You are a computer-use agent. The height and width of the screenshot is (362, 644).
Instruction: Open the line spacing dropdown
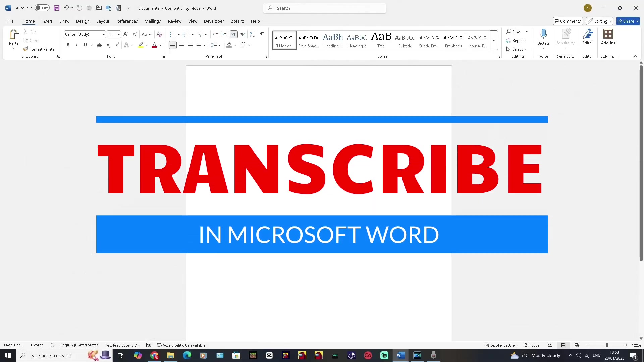pos(216,45)
